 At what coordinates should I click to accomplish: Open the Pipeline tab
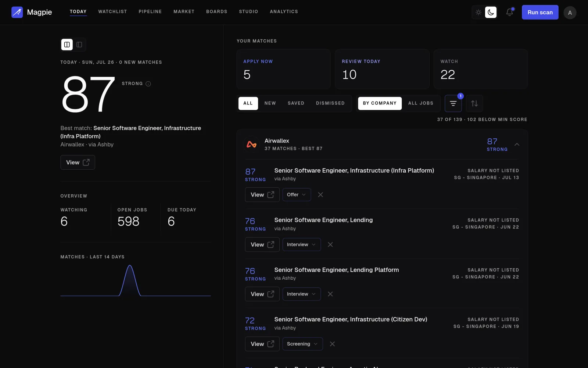pyautogui.click(x=150, y=12)
